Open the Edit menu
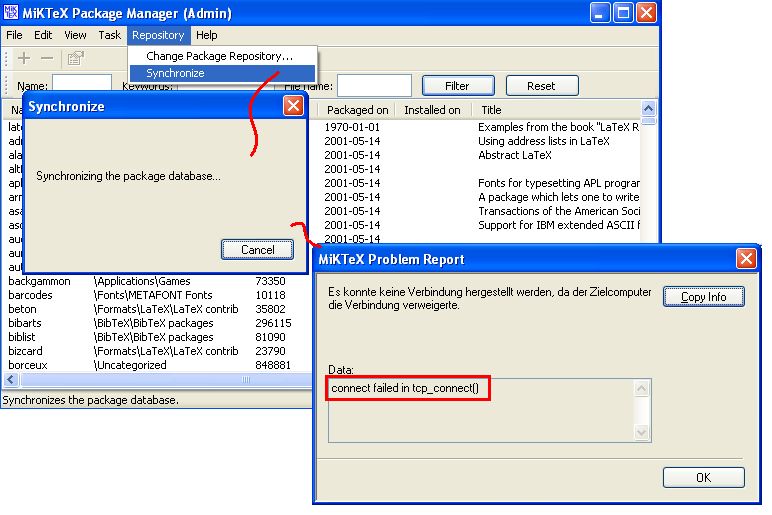This screenshot has width=772, height=515. click(x=43, y=35)
